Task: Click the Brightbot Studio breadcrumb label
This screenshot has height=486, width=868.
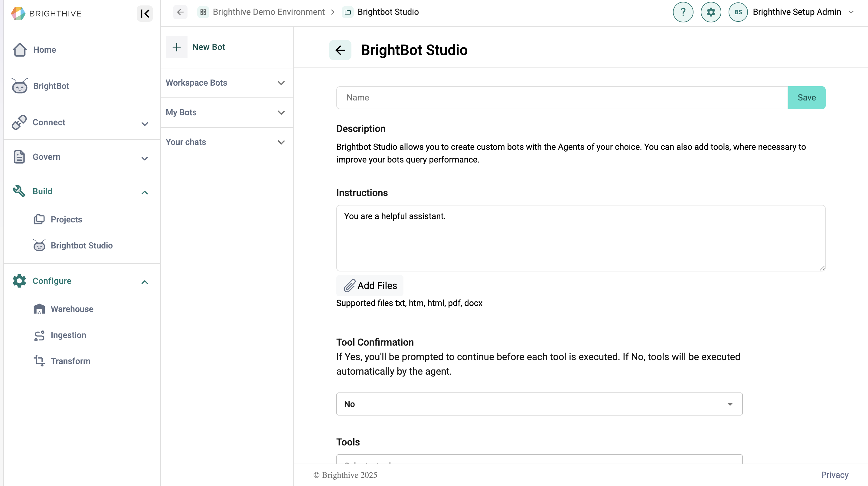Action: [388, 12]
